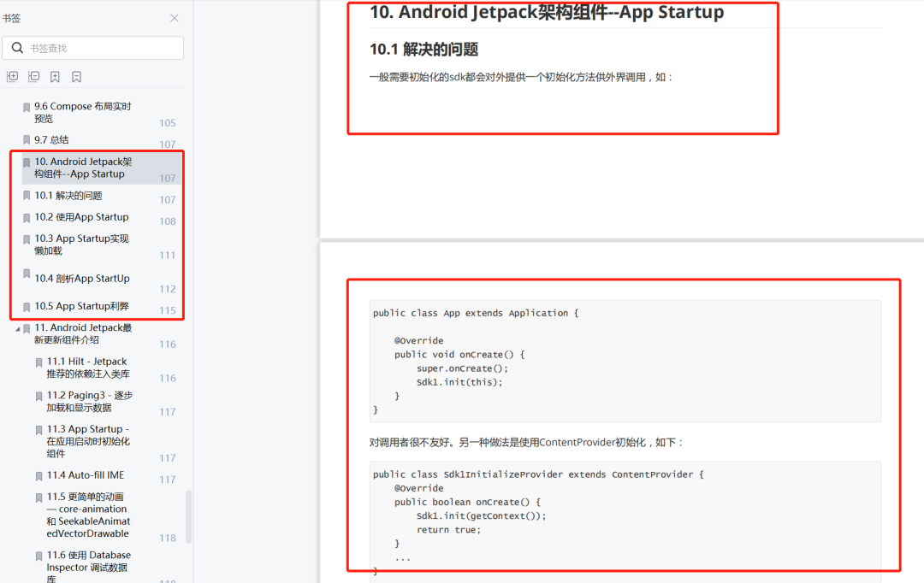Open bookmark 11.6 使用 Database Inspector
This screenshot has width=924, height=583.
pos(88,567)
